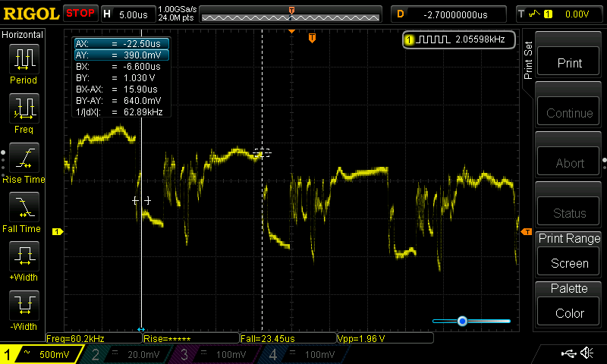607x364 pixels.
Task: Click the USB connection status icon
Action: [568, 353]
